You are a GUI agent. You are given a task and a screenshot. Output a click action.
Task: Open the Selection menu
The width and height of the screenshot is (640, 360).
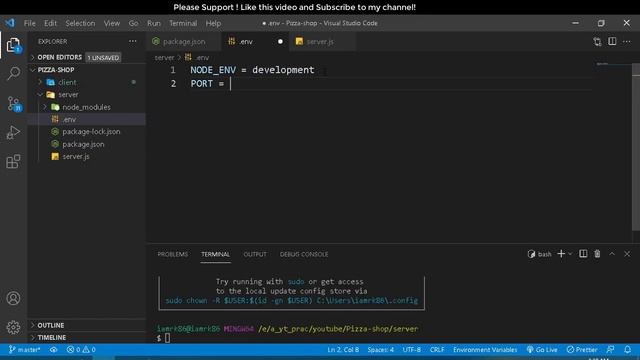pos(80,23)
